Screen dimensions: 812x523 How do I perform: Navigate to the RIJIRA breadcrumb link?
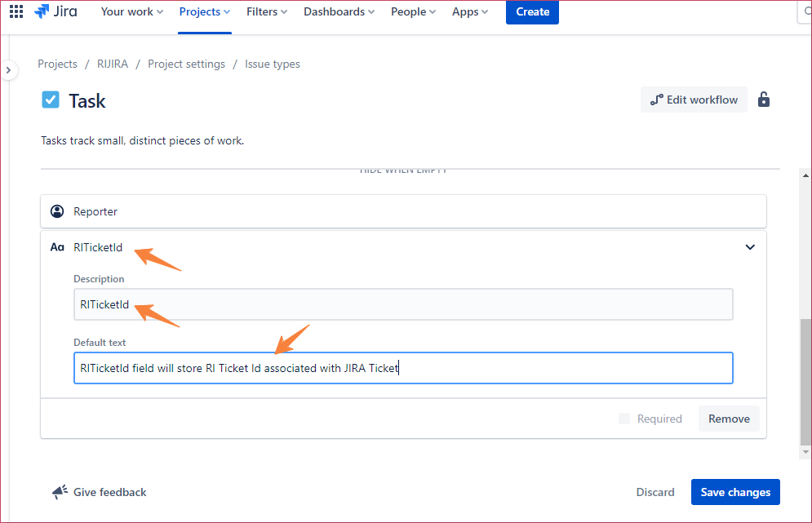pos(113,63)
